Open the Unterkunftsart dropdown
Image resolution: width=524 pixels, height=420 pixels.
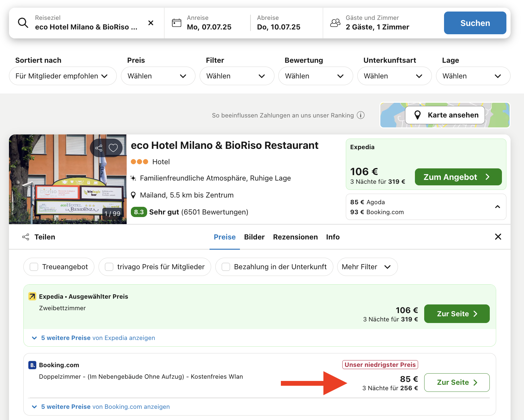tap(394, 76)
